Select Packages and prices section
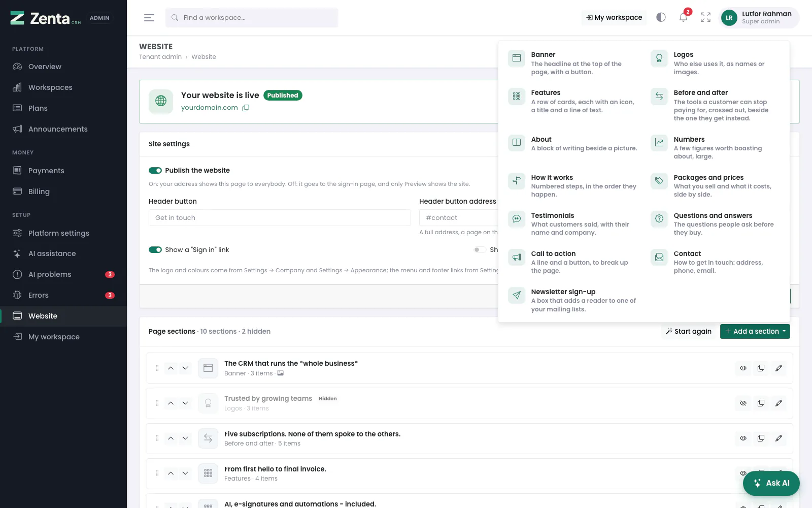Viewport: 812px width, 508px height. click(716, 186)
